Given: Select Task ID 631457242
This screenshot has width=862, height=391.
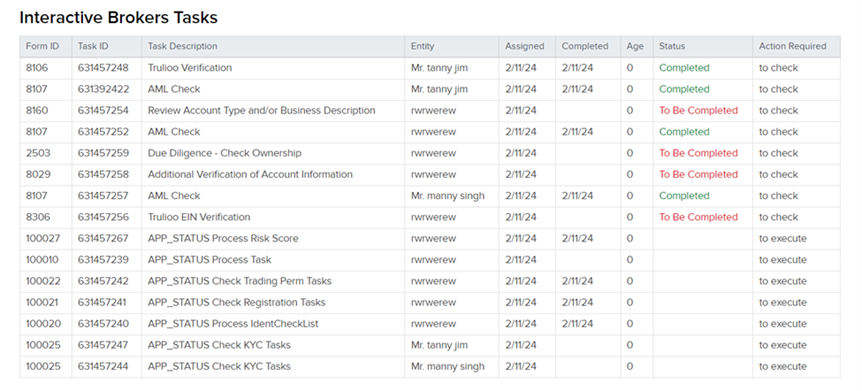Looking at the screenshot, I should pos(103,281).
